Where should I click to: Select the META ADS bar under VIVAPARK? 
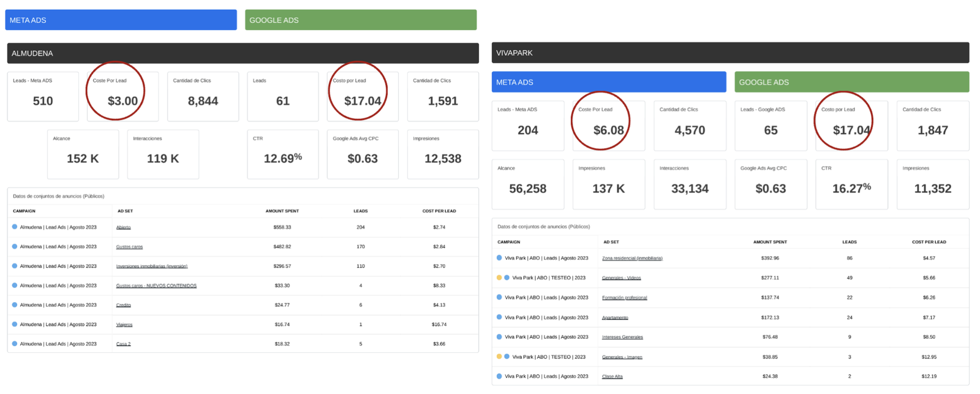click(609, 82)
